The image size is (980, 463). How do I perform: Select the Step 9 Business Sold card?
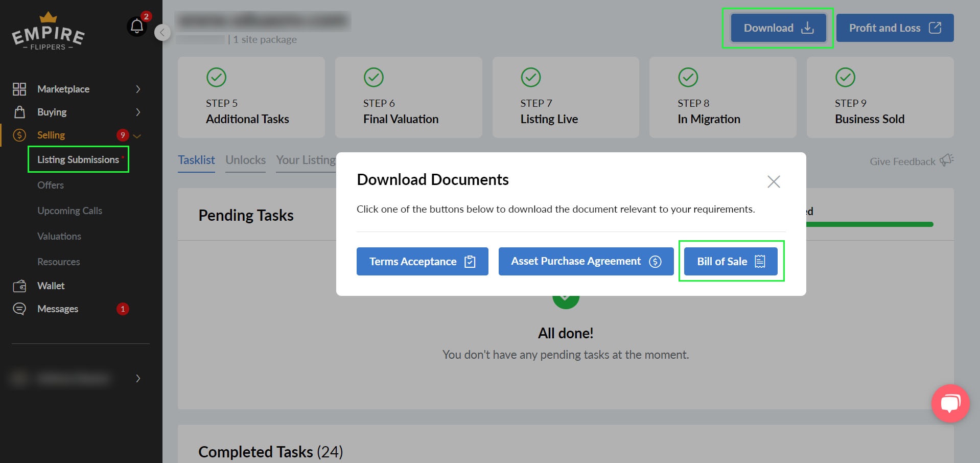[879, 97]
